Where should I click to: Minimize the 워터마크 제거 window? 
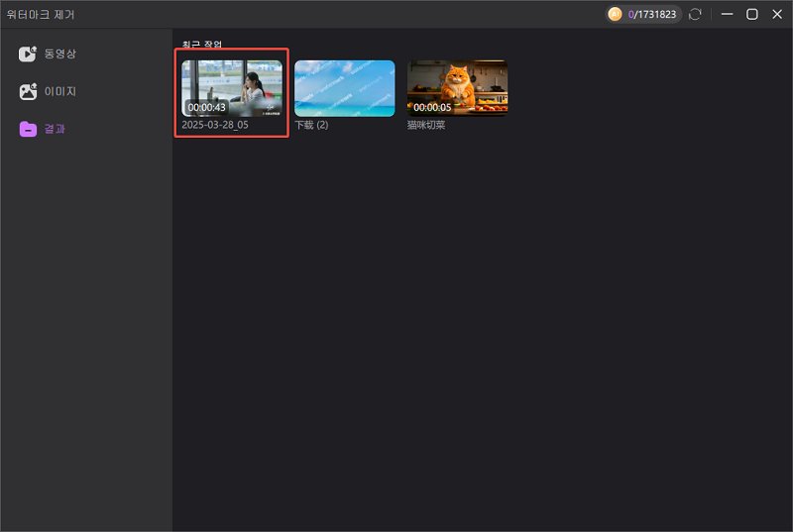point(728,14)
